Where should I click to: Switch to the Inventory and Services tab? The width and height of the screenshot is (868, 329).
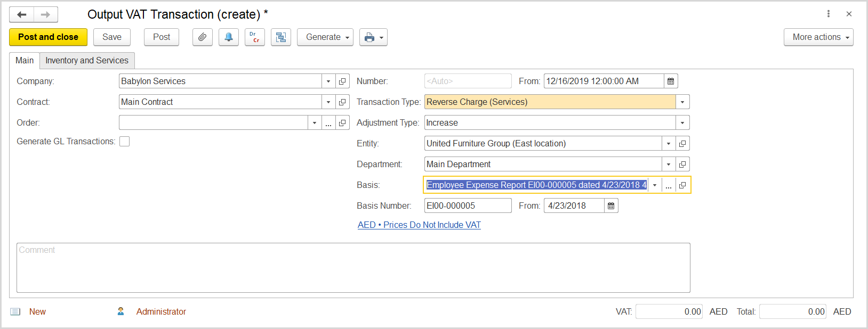coord(87,61)
